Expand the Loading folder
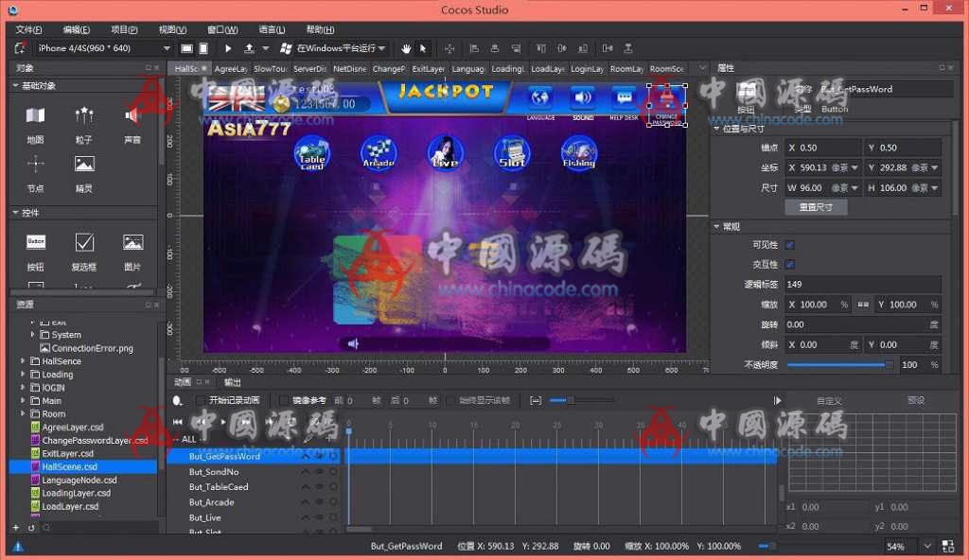The width and height of the screenshot is (969, 560). click(x=23, y=375)
